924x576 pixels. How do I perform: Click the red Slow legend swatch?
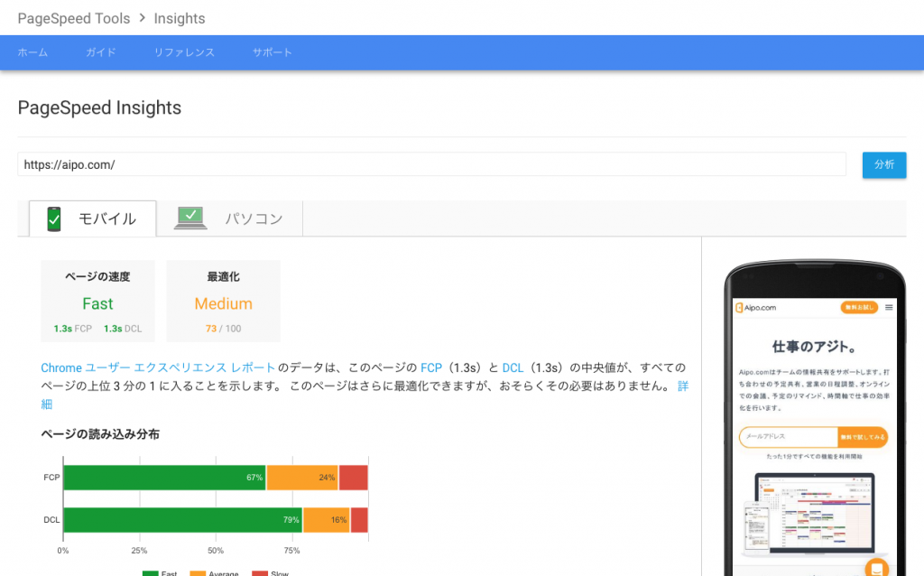(260, 573)
